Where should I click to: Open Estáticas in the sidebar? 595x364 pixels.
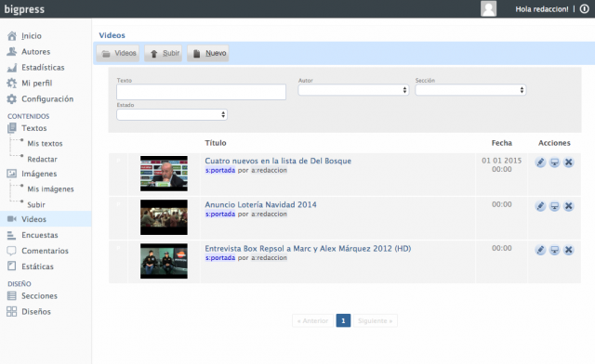(x=37, y=266)
